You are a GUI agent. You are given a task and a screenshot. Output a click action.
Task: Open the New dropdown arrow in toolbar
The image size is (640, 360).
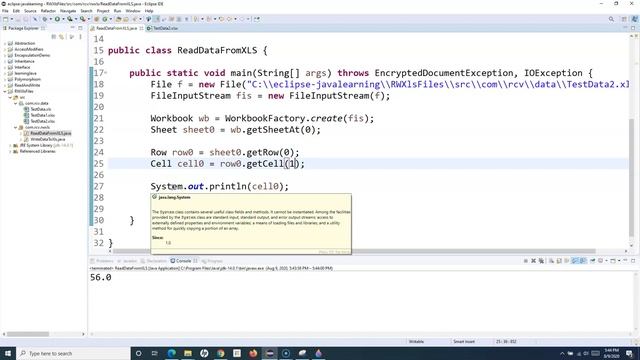11,19
